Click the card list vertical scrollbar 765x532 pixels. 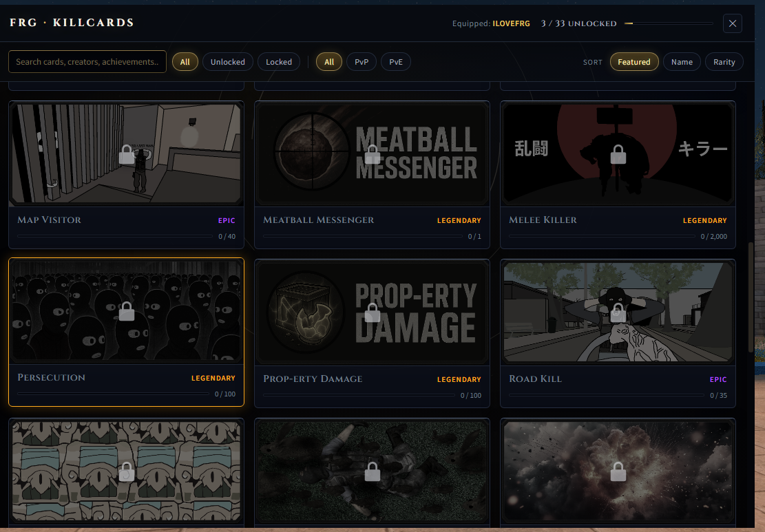click(x=751, y=297)
